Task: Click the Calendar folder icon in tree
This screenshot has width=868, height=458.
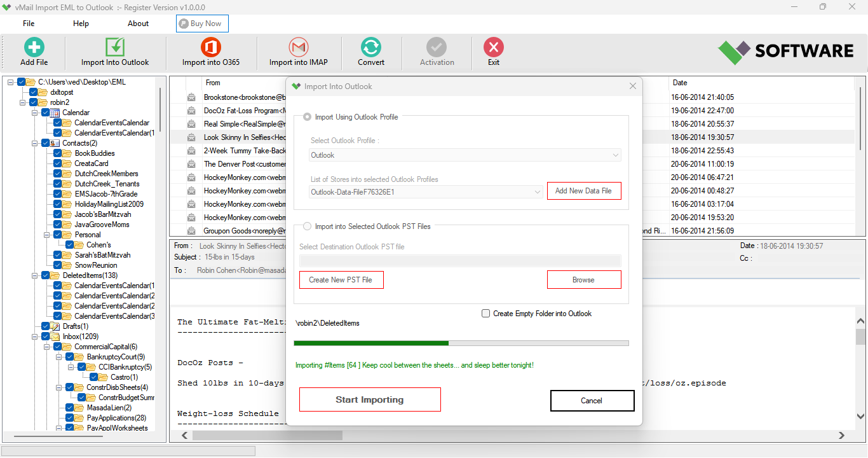Action: pos(55,113)
